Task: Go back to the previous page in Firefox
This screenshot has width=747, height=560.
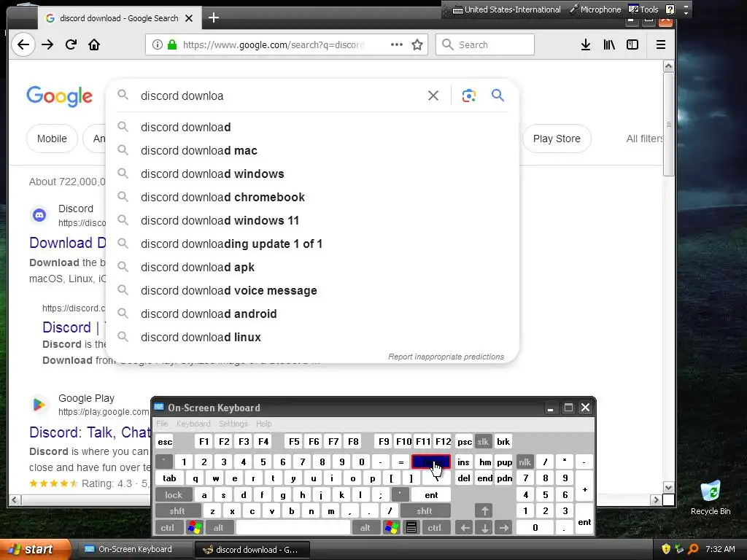Action: click(x=23, y=44)
